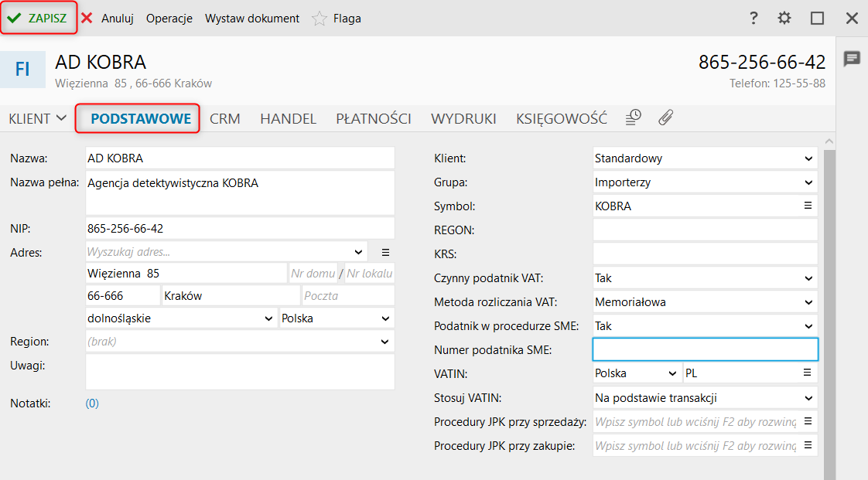
Task: Click the list icon next to address search
Action: click(x=386, y=252)
